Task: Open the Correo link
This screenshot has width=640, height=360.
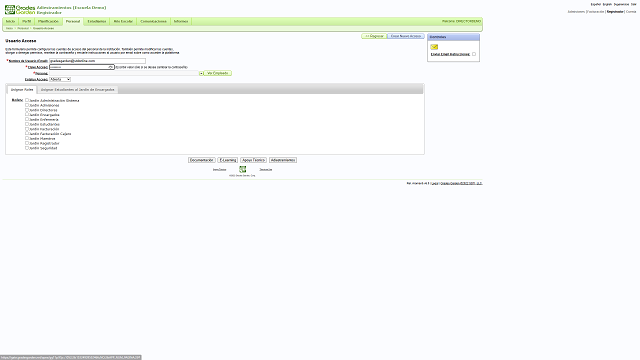Action: pos(631,11)
